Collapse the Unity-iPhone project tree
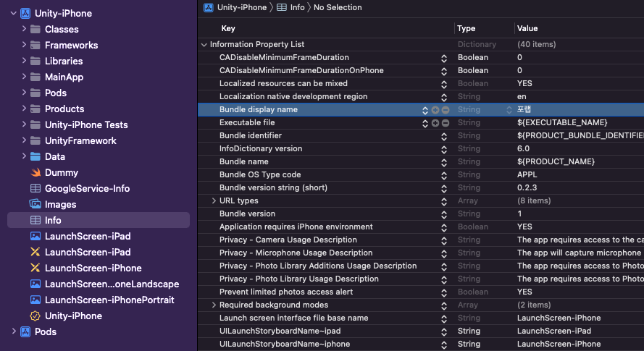Image resolution: width=644 pixels, height=351 pixels. (x=14, y=13)
